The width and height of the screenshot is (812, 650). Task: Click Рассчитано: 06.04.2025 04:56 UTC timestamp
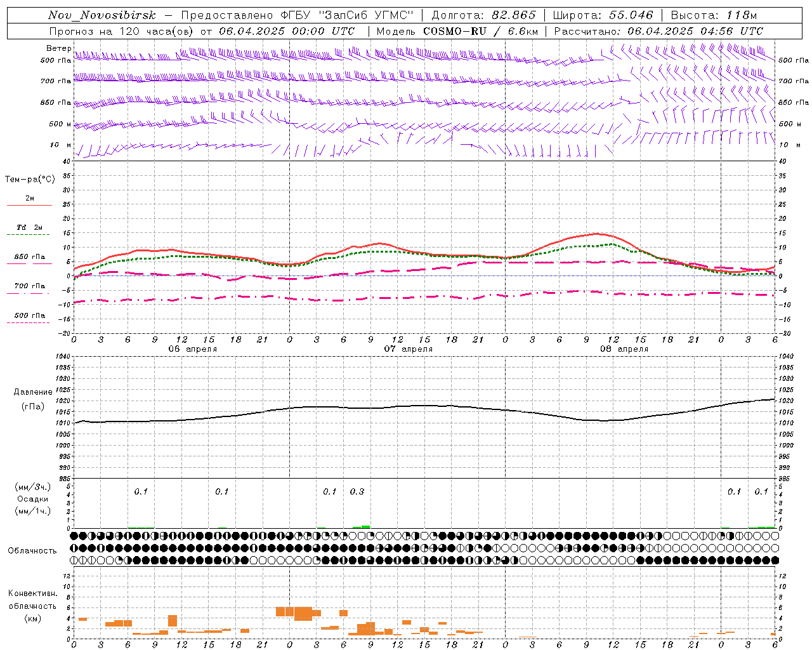(658, 31)
